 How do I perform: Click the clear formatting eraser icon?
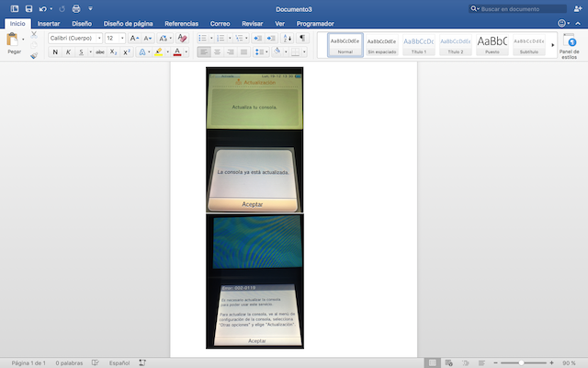tap(182, 39)
